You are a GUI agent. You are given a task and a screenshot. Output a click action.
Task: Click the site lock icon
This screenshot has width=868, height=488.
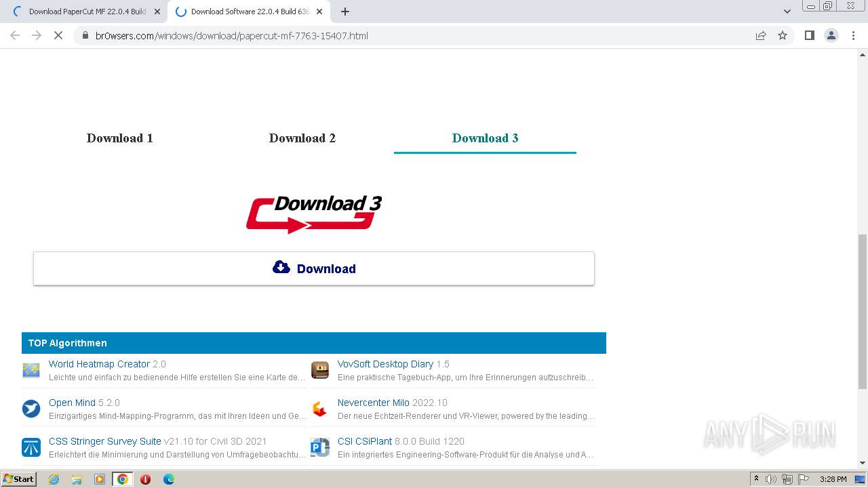coord(85,35)
